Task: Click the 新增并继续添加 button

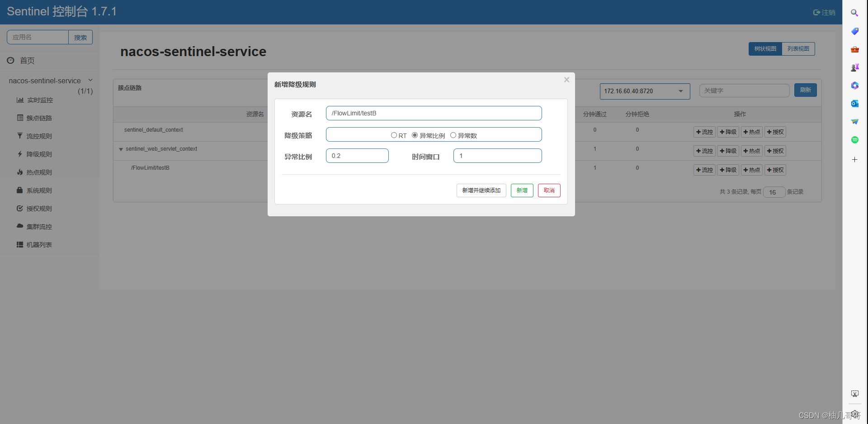Action: (481, 191)
